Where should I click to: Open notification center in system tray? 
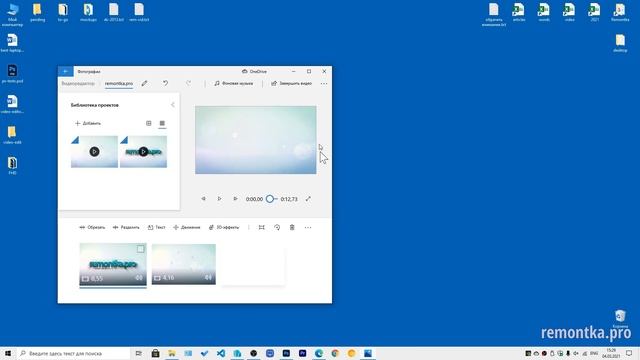(629, 353)
